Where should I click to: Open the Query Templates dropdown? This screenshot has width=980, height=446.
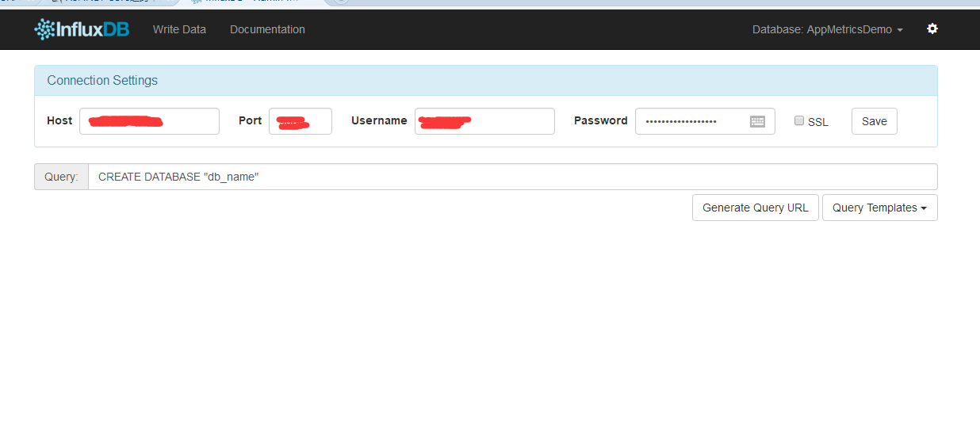(879, 208)
